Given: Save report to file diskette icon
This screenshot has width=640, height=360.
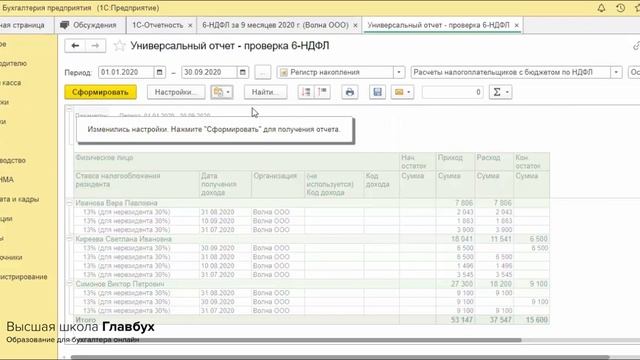Looking at the screenshot, I should click(x=377, y=92).
